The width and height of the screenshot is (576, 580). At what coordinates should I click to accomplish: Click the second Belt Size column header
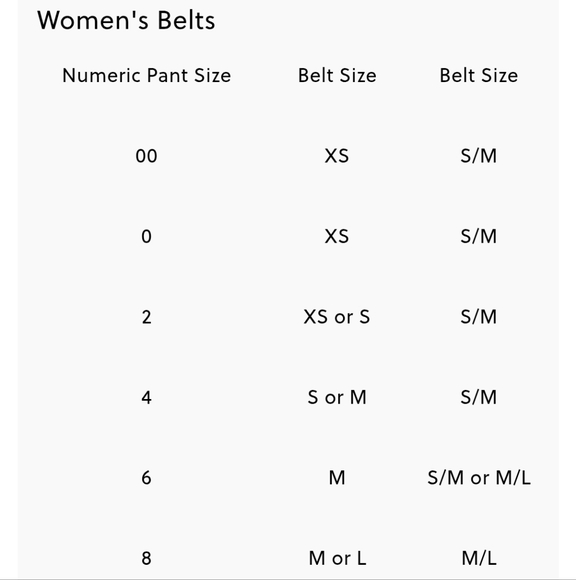pyautogui.click(x=479, y=75)
